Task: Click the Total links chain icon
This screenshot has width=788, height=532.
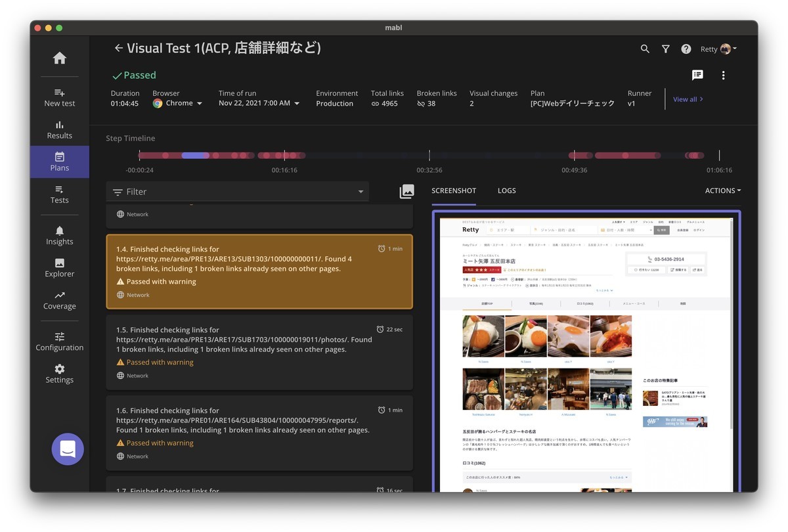Action: click(x=375, y=104)
